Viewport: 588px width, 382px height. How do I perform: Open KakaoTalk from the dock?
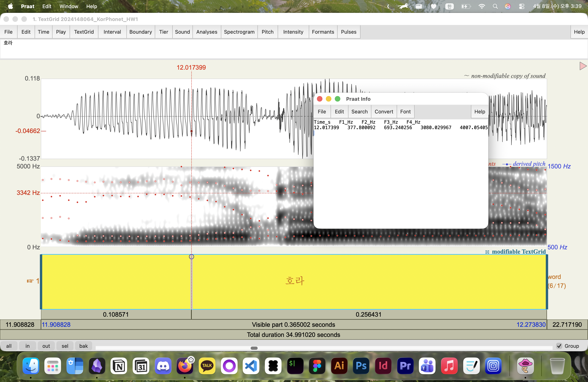pos(207,366)
